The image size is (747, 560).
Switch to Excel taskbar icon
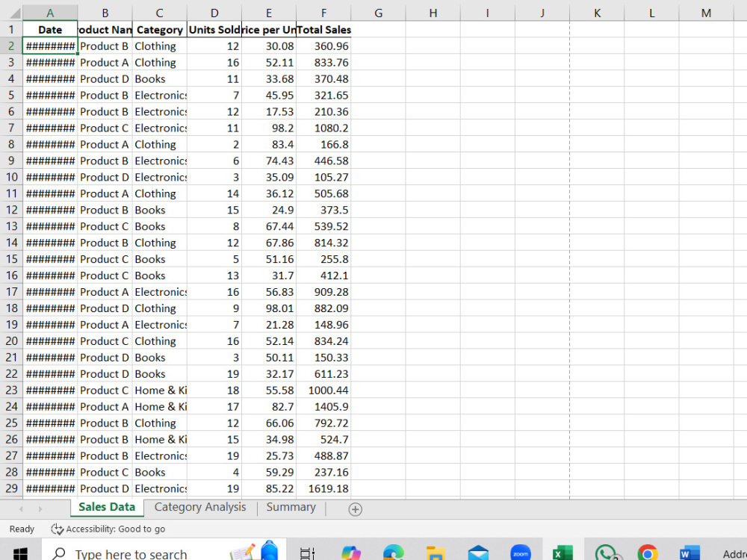click(x=562, y=554)
